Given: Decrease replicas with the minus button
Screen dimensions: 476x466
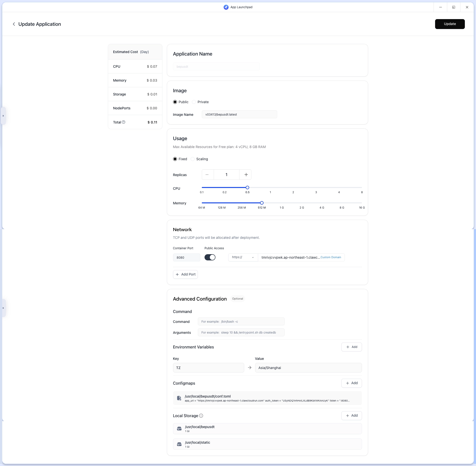Looking at the screenshot, I should pos(208,175).
